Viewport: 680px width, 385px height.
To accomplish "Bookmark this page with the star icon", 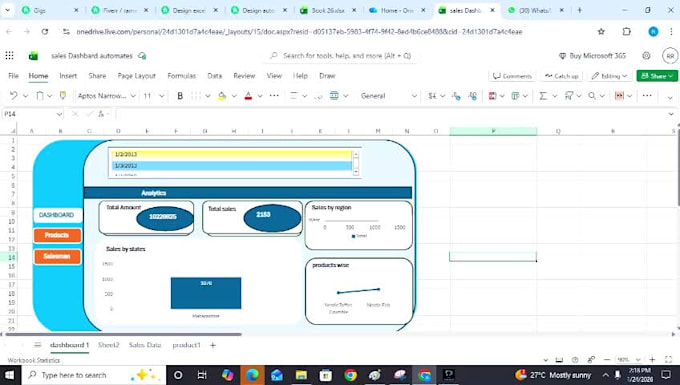I will (x=601, y=32).
